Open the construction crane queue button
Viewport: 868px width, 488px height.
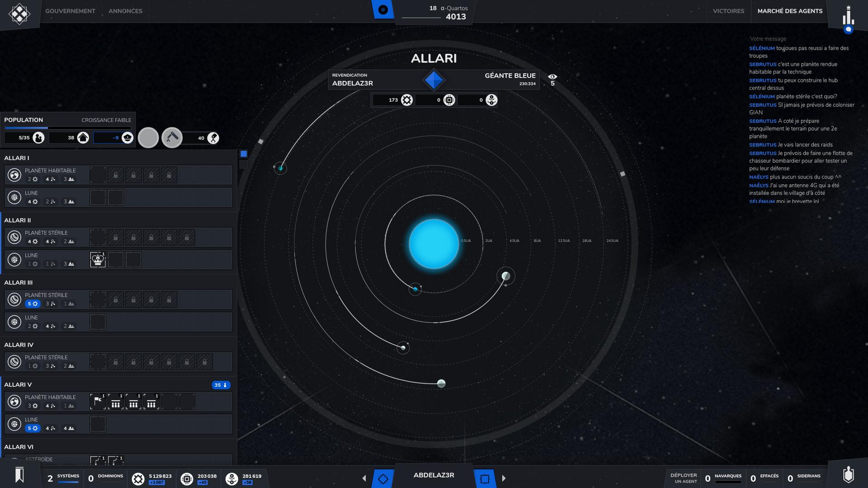tap(172, 137)
